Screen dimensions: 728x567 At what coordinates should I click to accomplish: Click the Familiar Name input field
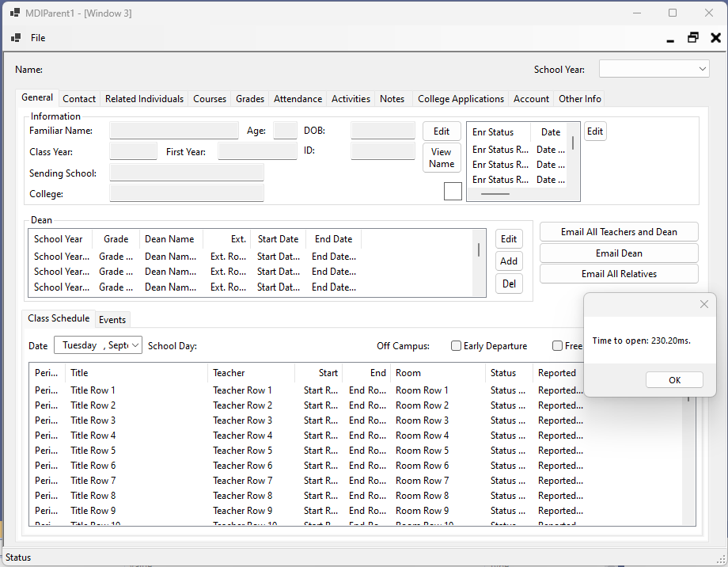pos(174,131)
